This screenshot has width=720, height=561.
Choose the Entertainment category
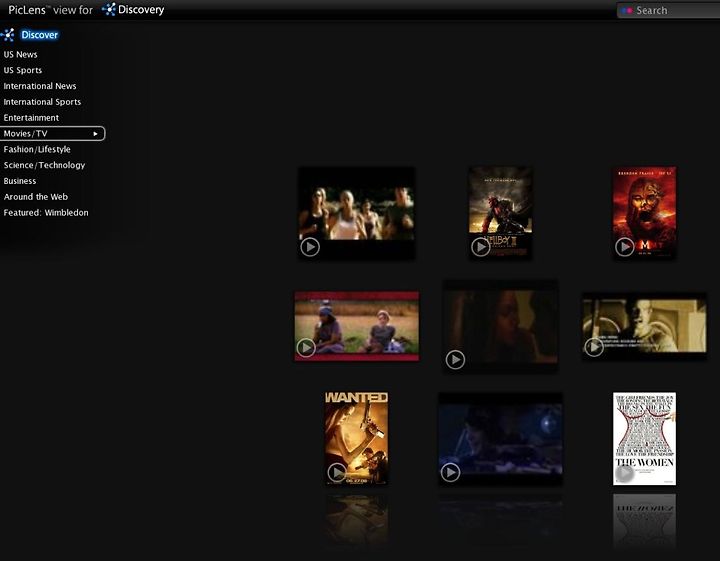click(31, 118)
